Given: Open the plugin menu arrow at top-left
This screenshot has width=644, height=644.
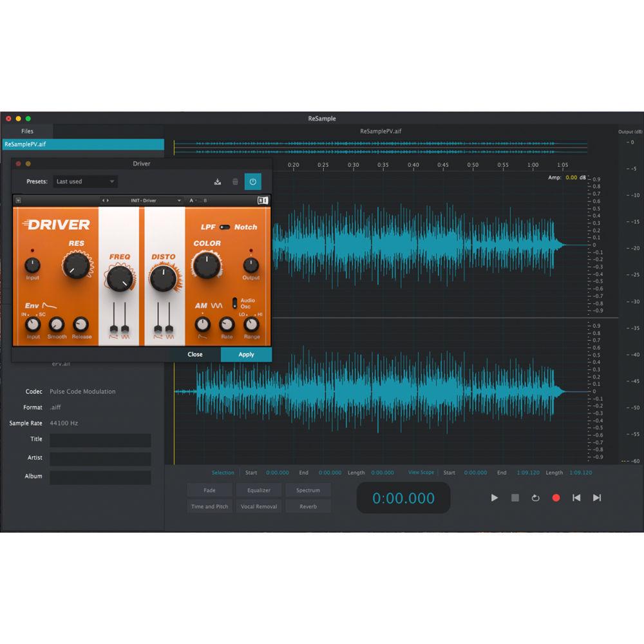Looking at the screenshot, I should (18, 200).
